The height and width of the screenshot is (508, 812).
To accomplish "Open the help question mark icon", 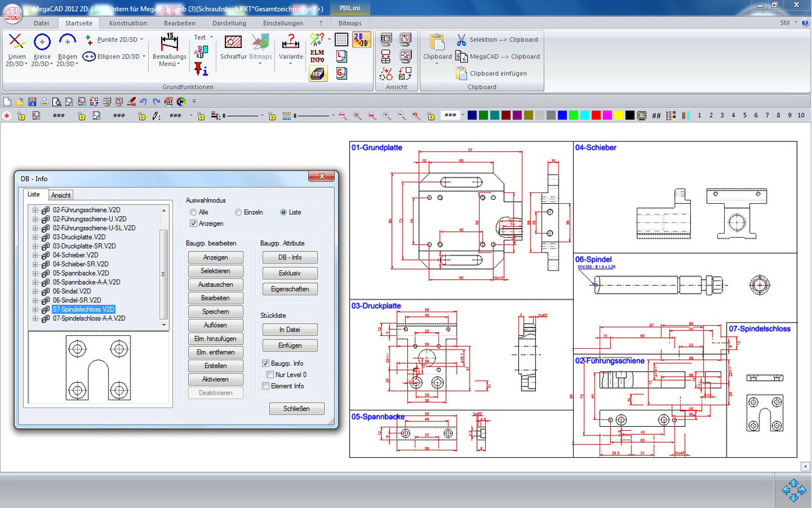I will pos(804,22).
